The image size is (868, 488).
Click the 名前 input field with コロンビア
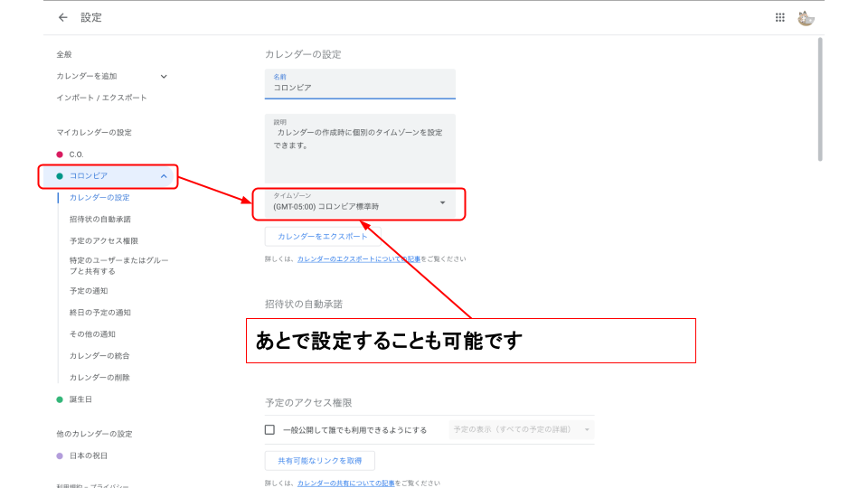click(360, 88)
